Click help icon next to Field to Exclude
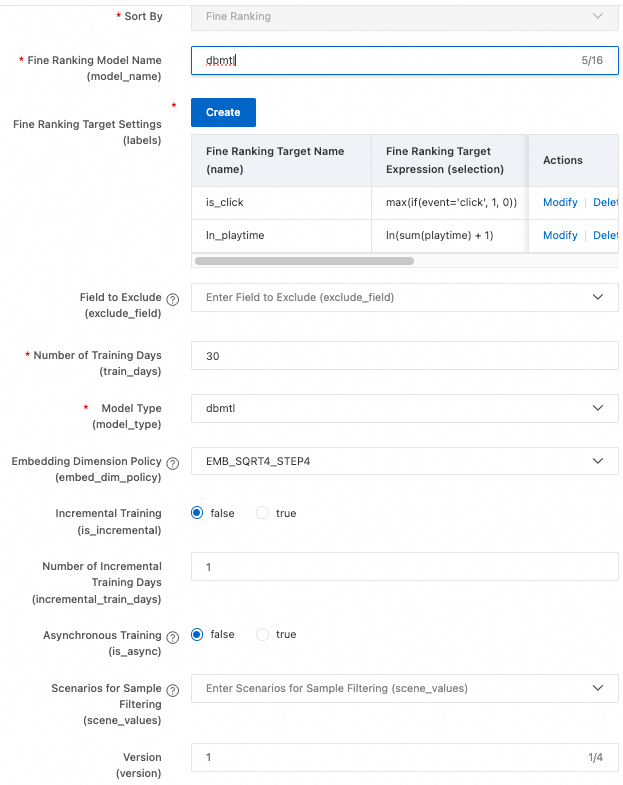The height and width of the screenshot is (785, 623). coord(173,299)
